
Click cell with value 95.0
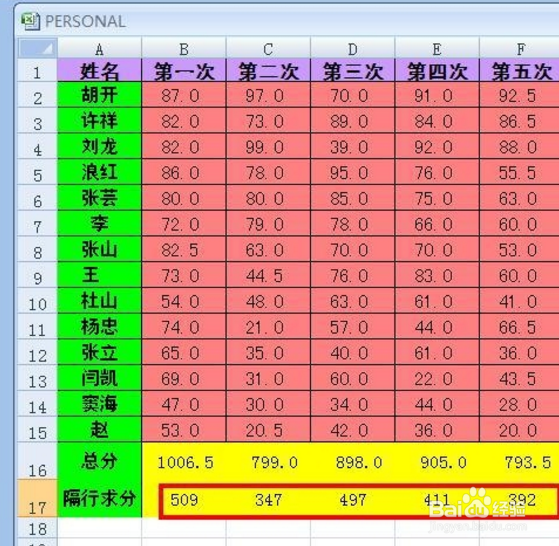point(353,172)
